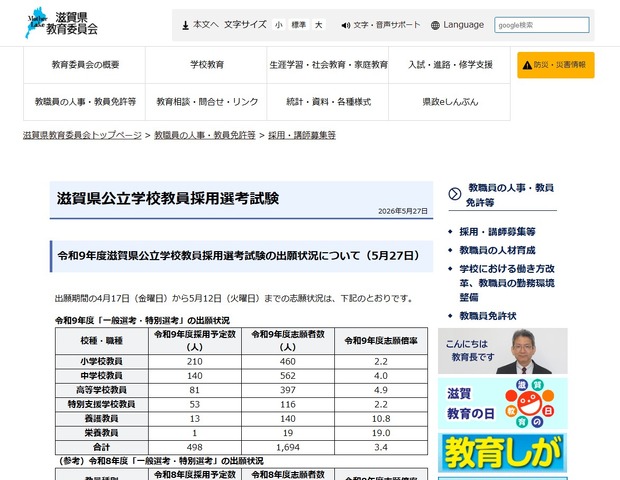
Task: Click the 令和9年度 出願状況について heading
Action: click(x=239, y=256)
